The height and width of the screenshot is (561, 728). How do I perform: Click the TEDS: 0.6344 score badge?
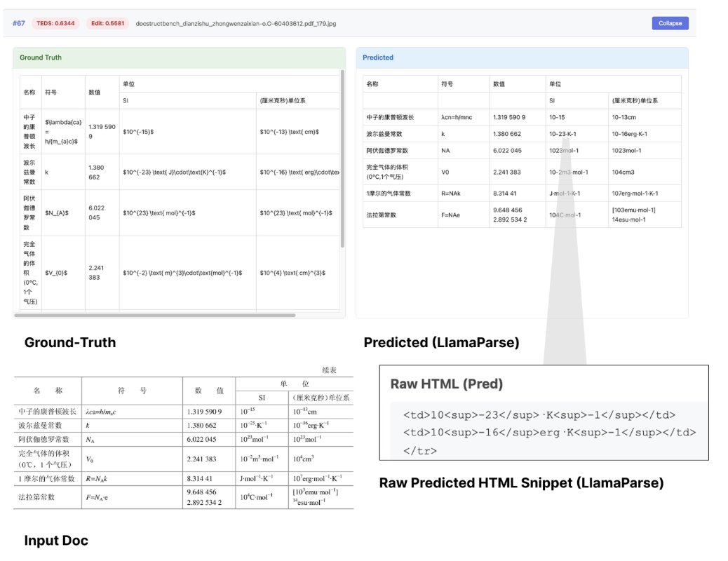coord(57,23)
